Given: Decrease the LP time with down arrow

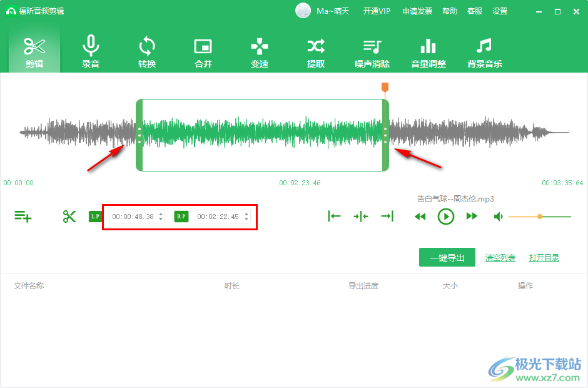Looking at the screenshot, I should [x=161, y=219].
